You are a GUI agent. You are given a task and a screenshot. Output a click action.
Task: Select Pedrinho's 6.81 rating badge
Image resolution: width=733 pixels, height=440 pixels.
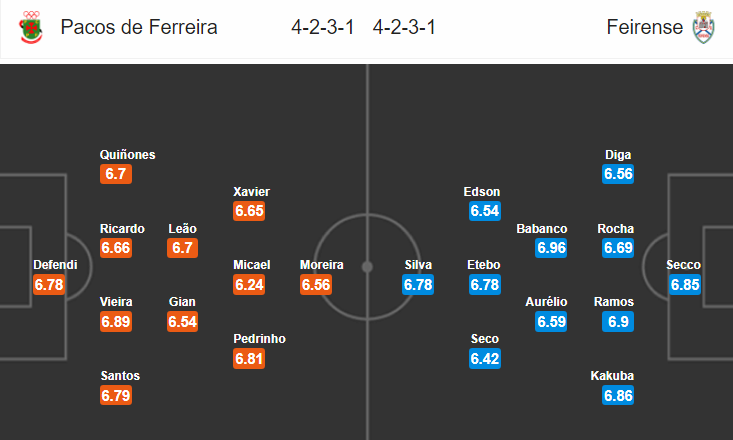[x=249, y=359]
